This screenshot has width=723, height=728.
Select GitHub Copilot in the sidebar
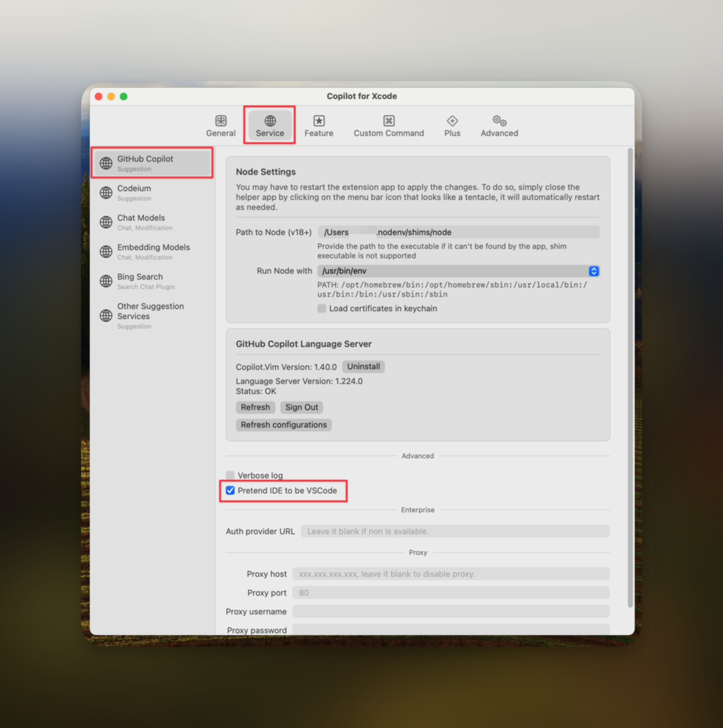point(152,163)
